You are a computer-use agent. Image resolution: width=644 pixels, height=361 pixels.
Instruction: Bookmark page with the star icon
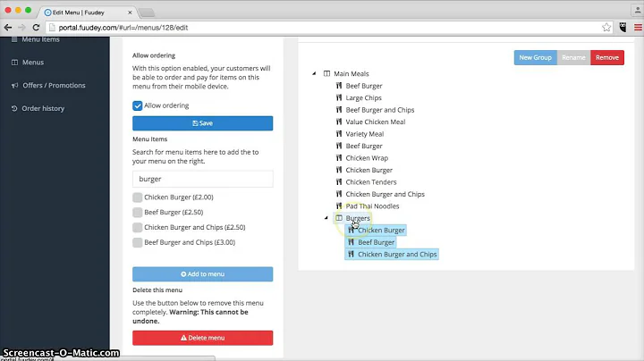[x=606, y=28]
